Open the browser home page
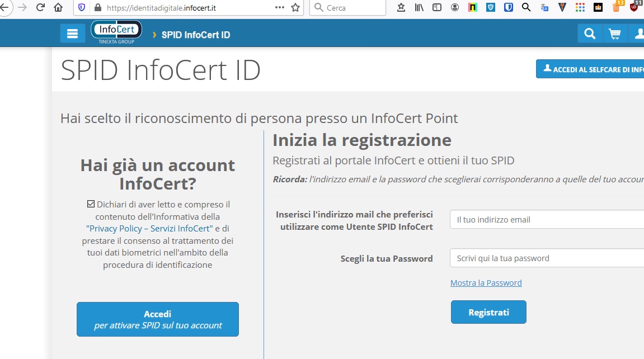Image resolution: width=644 pixels, height=359 pixels. point(58,7)
